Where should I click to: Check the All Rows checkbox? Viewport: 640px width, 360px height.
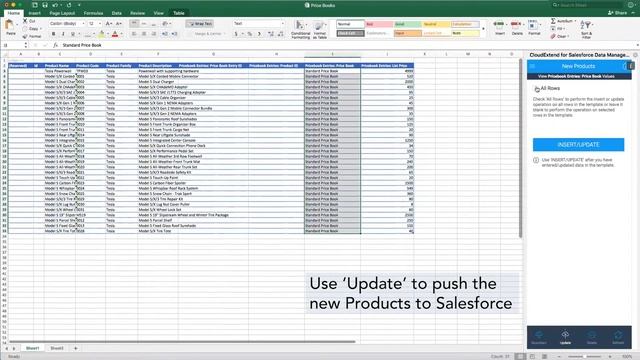pyautogui.click(x=537, y=89)
